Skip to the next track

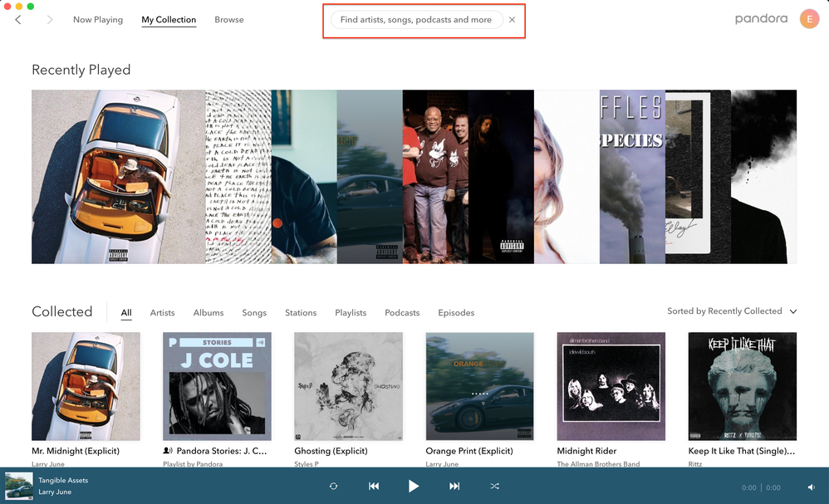click(454, 487)
